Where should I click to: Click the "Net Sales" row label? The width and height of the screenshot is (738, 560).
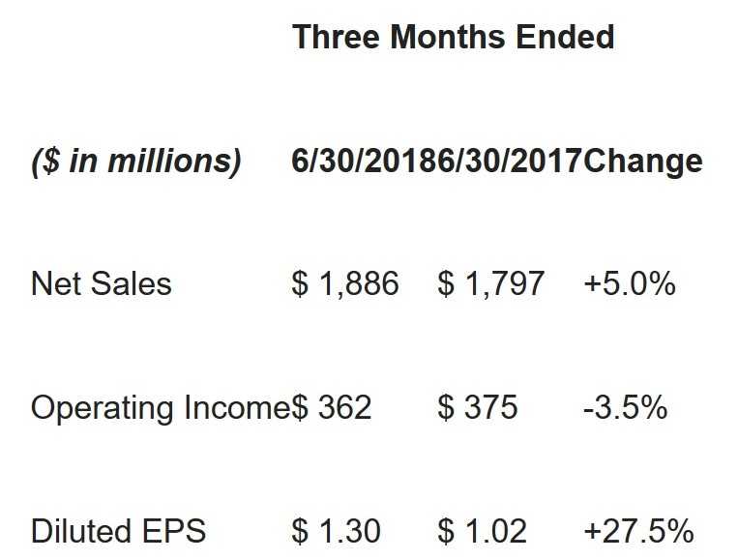click(102, 284)
